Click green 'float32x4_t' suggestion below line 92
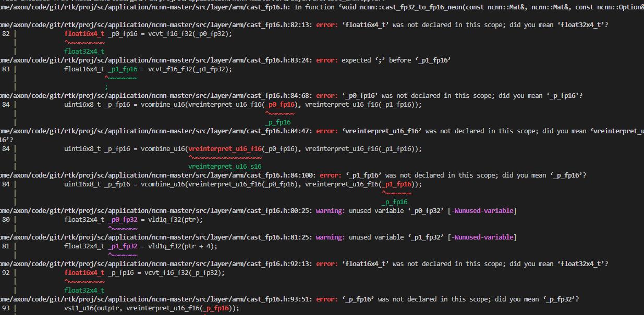Screen dimensions: 644x315 point(84,290)
